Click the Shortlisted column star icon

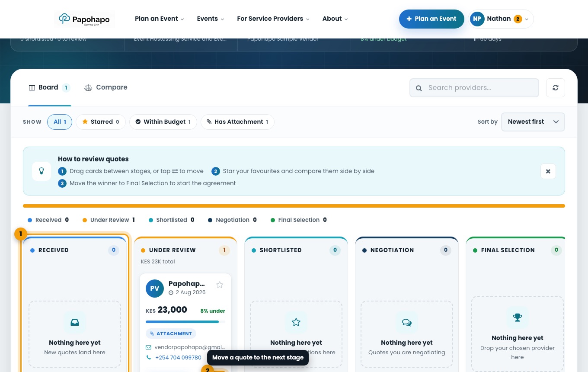pos(296,322)
